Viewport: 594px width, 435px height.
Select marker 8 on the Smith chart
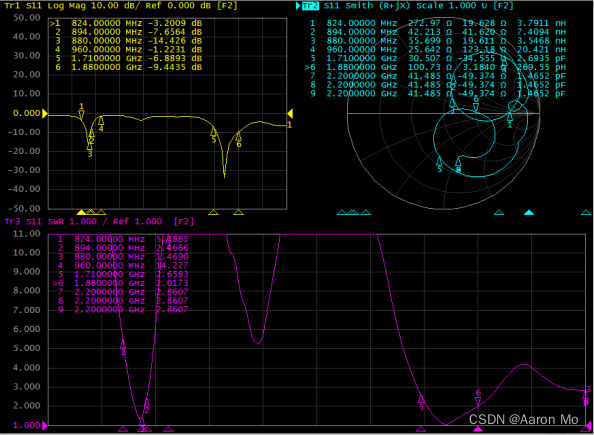click(458, 165)
